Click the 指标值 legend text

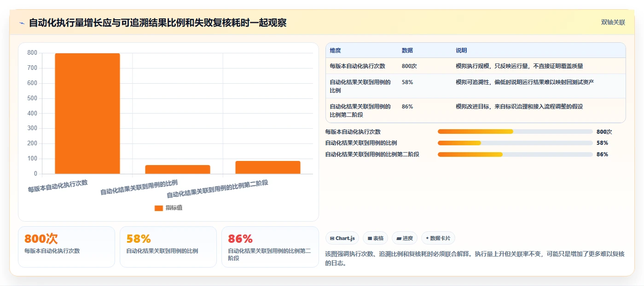coord(174,208)
